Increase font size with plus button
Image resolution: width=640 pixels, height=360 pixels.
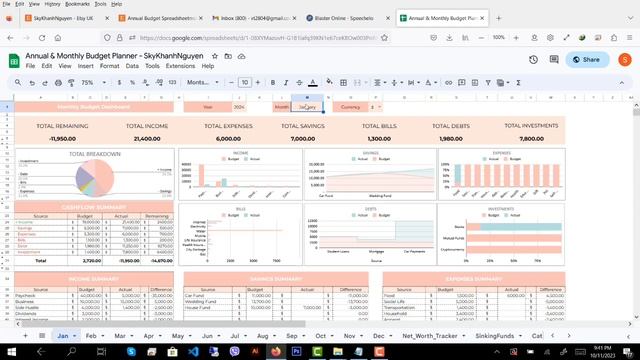point(258,82)
